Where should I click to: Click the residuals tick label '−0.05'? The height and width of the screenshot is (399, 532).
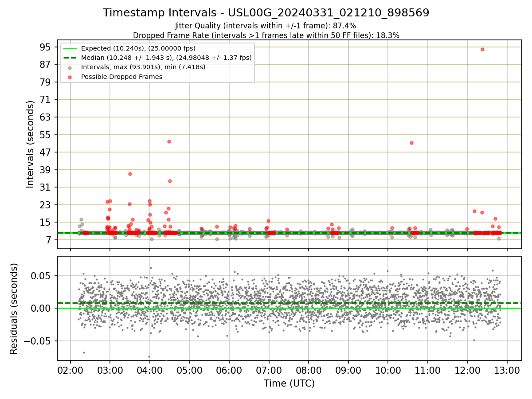point(38,341)
